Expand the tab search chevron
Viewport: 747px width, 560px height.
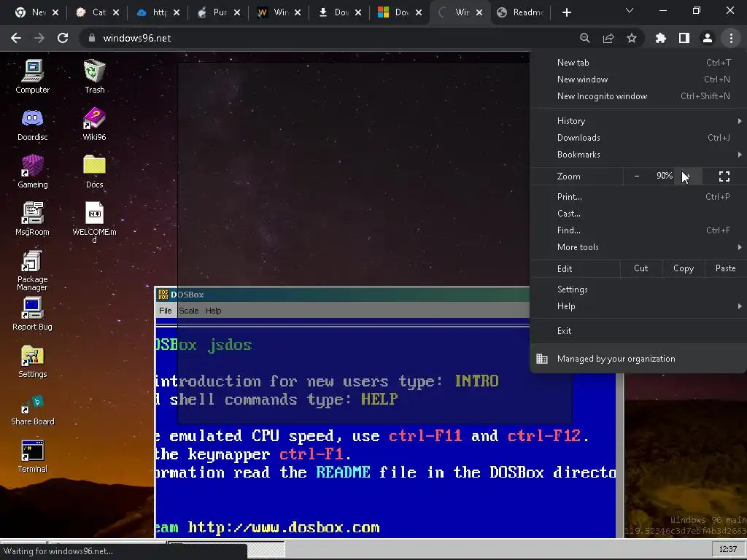pyautogui.click(x=630, y=10)
